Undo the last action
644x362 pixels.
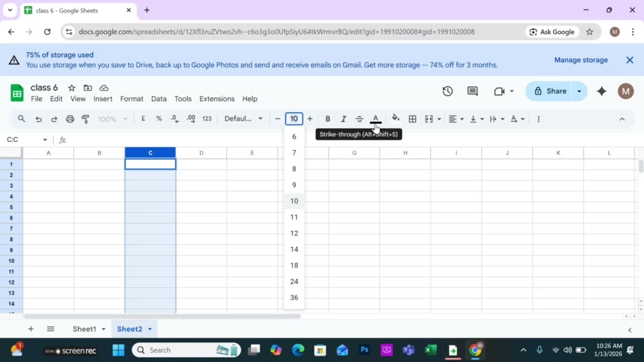click(x=38, y=119)
